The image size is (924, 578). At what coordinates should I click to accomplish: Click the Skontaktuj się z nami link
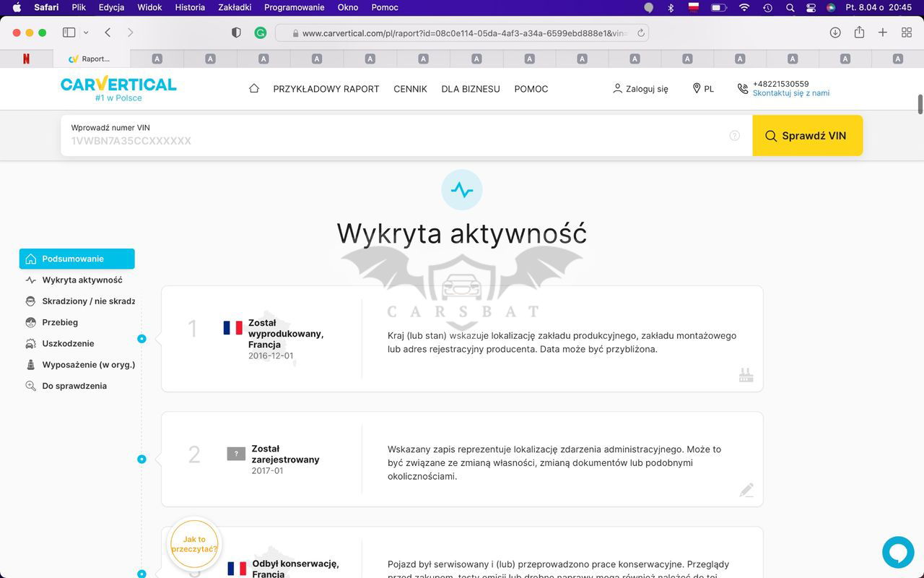point(790,93)
